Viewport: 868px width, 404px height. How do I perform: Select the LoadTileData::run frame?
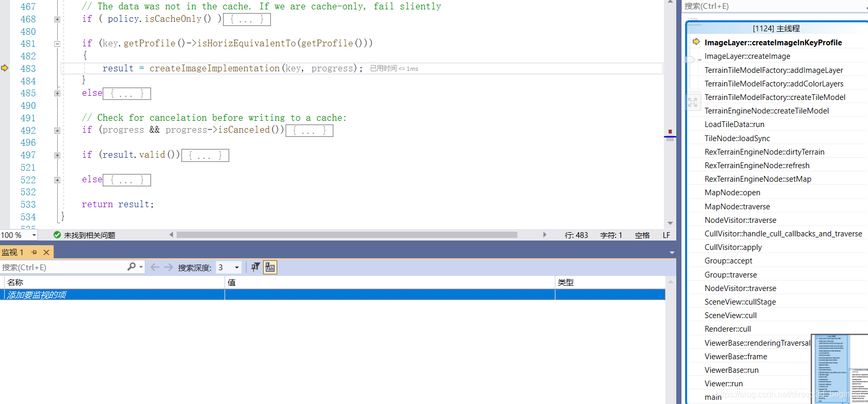coord(735,124)
